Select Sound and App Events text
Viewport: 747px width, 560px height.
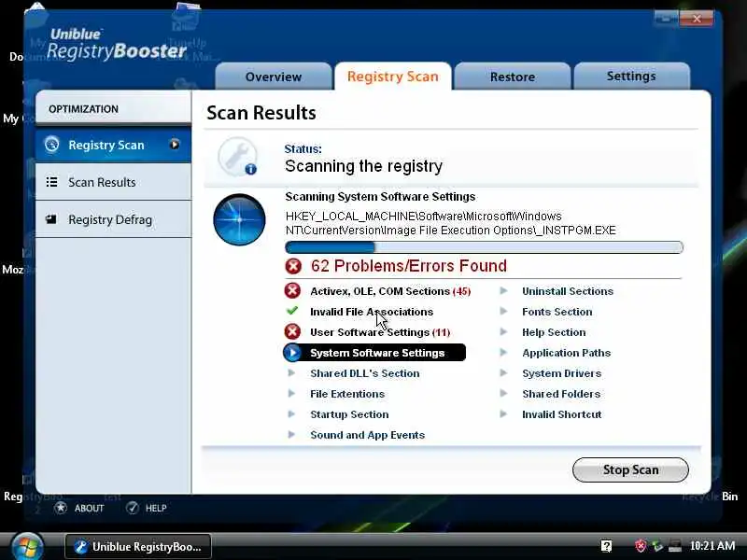point(367,435)
